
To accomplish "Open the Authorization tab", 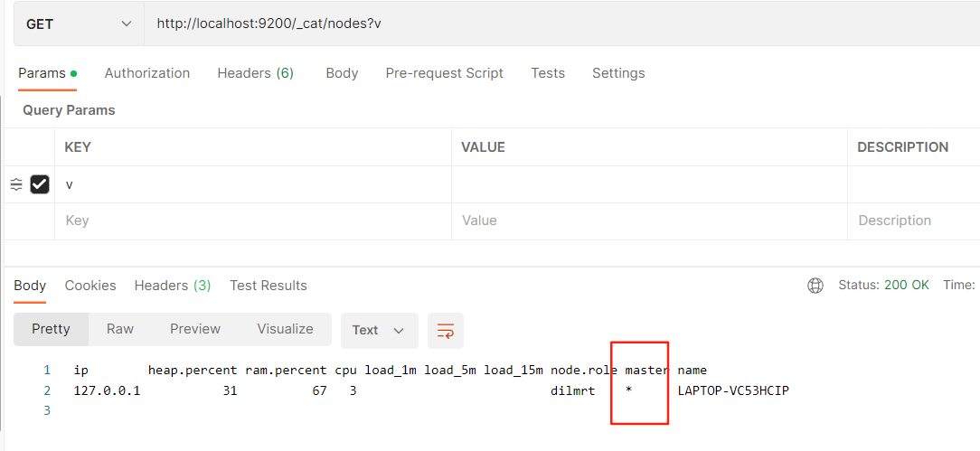I will (x=146, y=73).
